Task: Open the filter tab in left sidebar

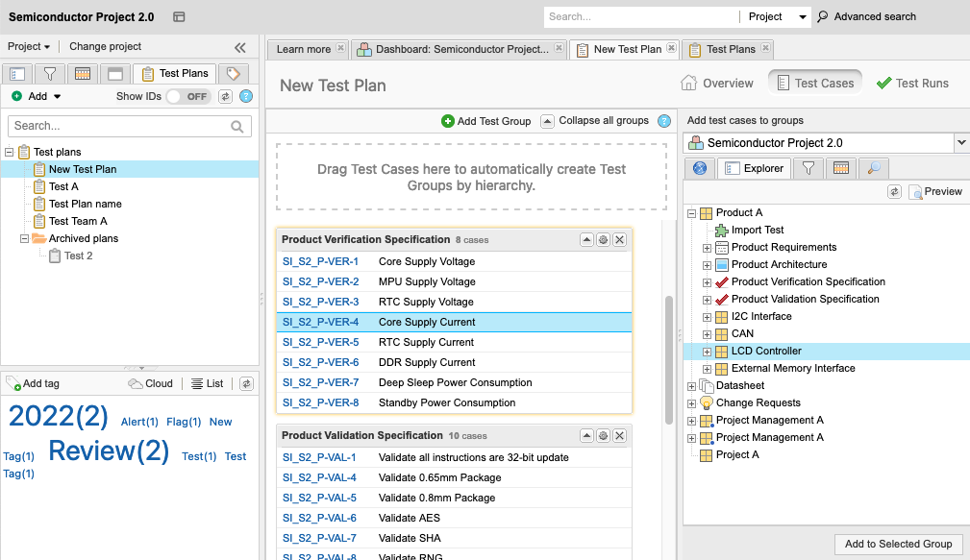Action: point(50,74)
